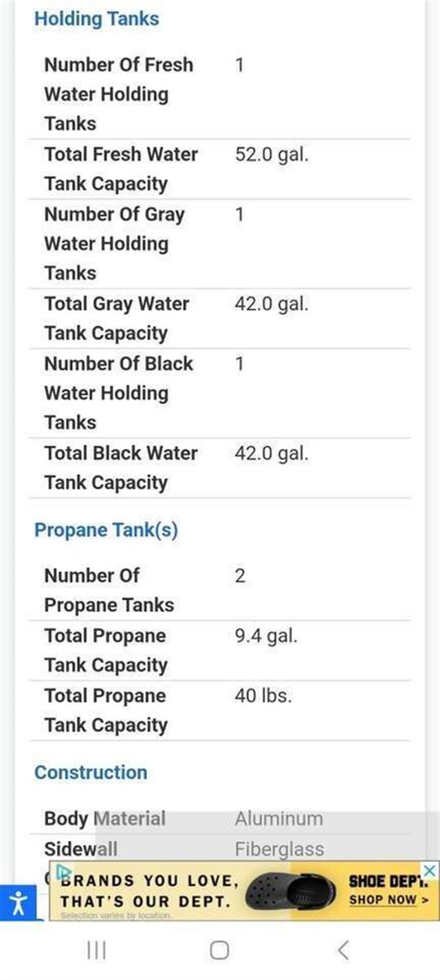Select the Propane Tank(s) section heading
Screen dimensions: 440x980
tap(106, 530)
